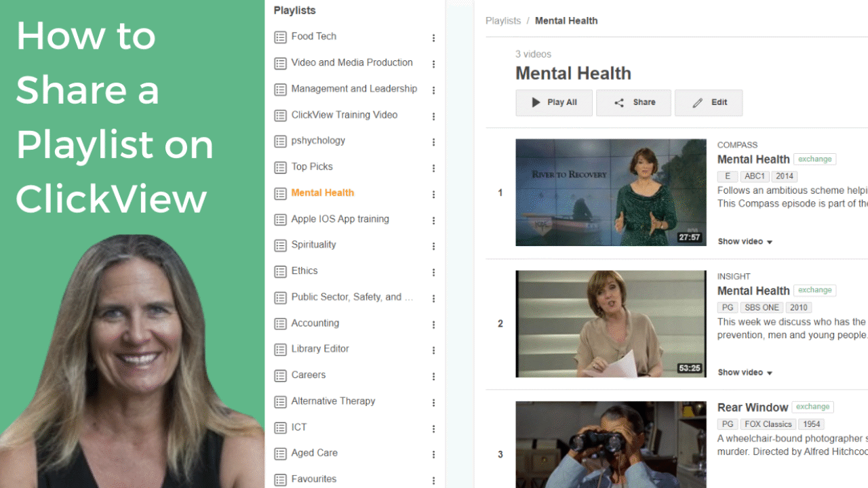Open the three-dot menu for Library Editor
The image size is (868, 488).
click(x=433, y=351)
